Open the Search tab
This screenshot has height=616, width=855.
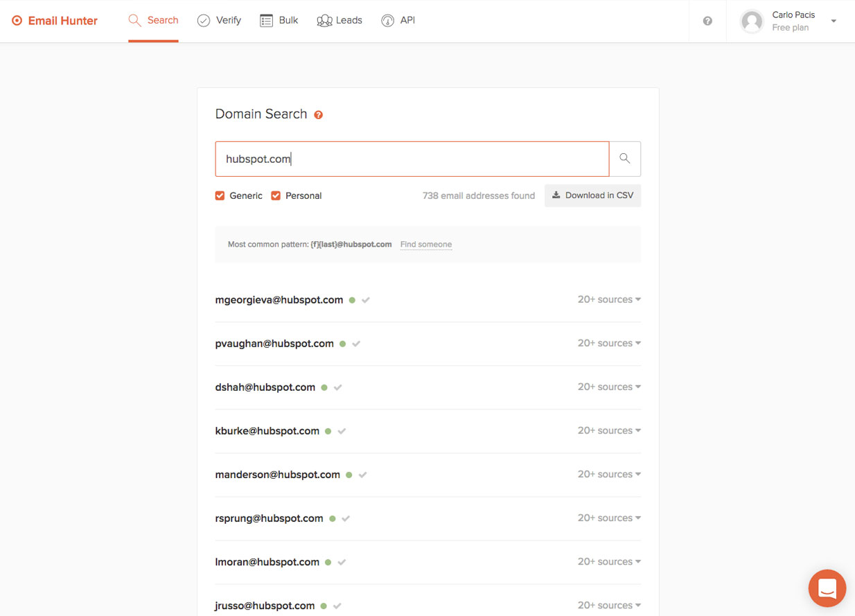(153, 21)
